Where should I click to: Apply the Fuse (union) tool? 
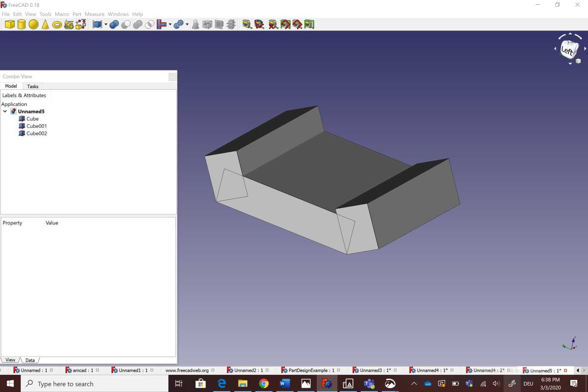tap(138, 24)
